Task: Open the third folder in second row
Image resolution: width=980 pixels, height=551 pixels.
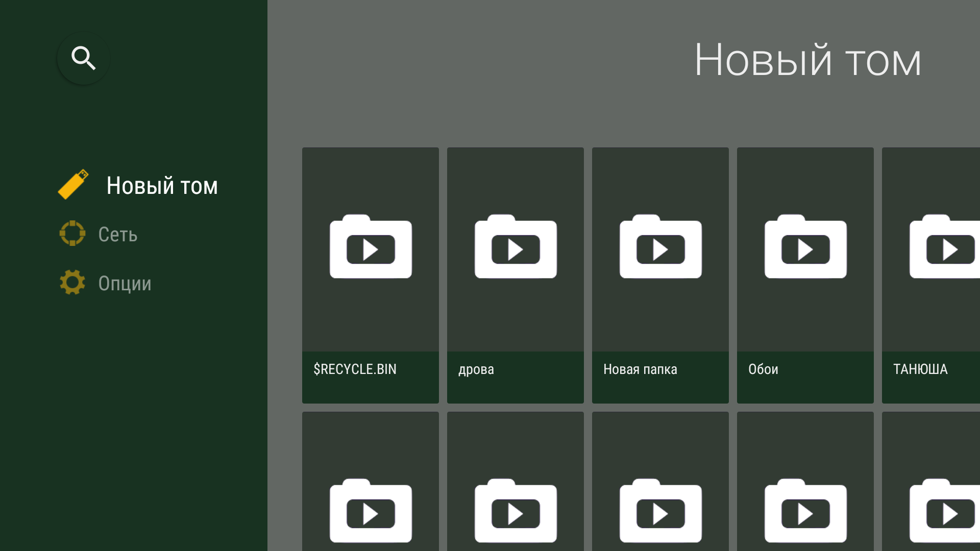Action: (x=660, y=510)
